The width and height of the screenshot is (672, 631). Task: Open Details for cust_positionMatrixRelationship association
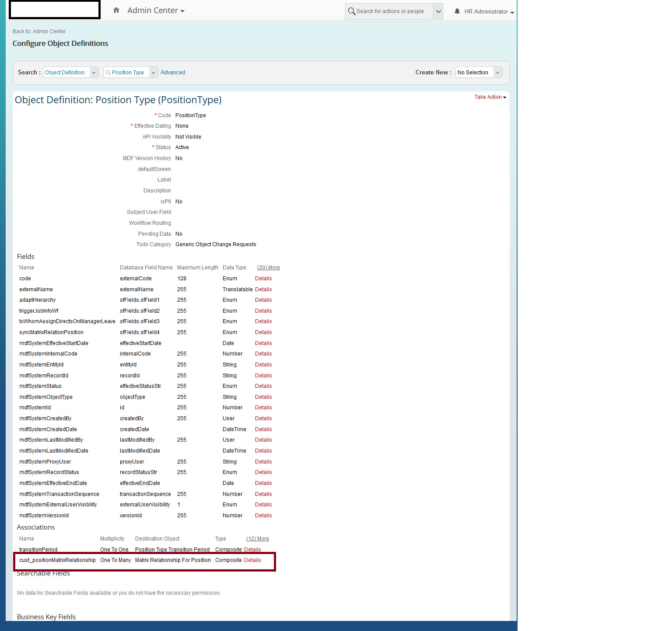point(252,560)
